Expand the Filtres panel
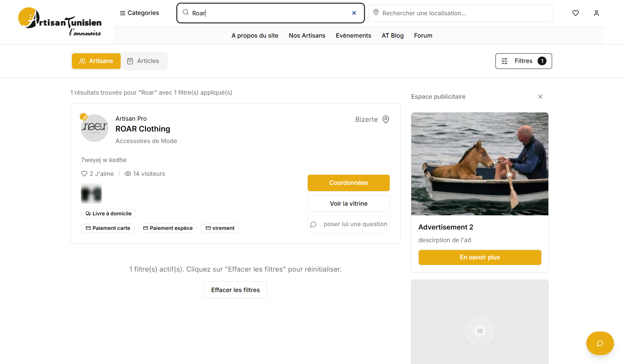Image resolution: width=624 pixels, height=364 pixels. (x=523, y=61)
